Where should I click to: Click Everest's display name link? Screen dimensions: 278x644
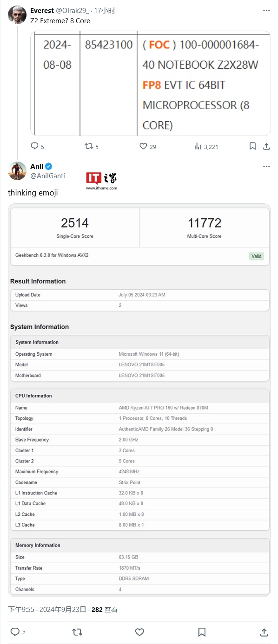42,10
